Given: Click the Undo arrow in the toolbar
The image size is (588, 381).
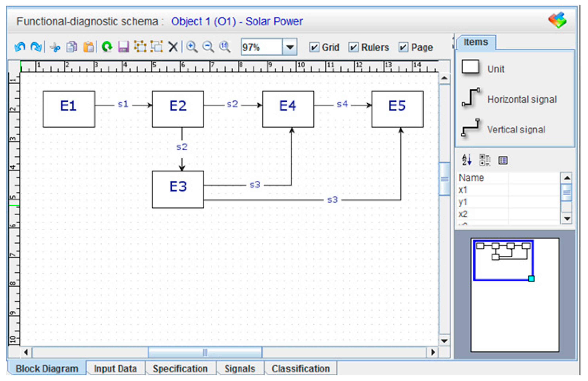Looking at the screenshot, I should 20,47.
